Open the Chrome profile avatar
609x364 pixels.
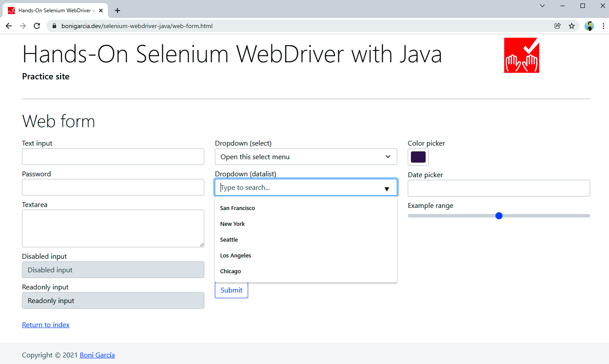click(x=589, y=26)
